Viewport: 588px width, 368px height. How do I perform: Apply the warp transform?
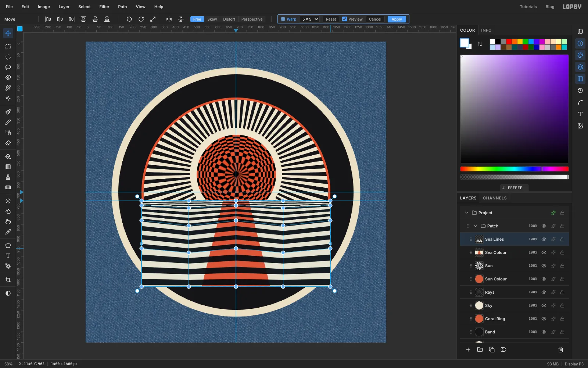pyautogui.click(x=397, y=19)
